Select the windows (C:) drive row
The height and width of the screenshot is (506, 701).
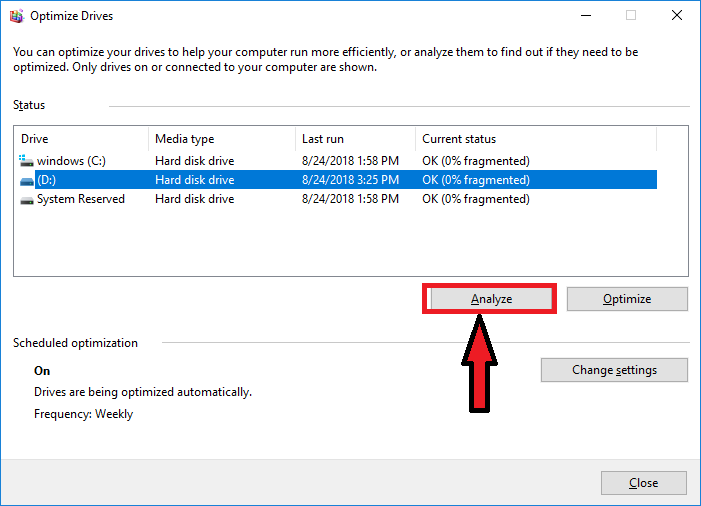pyautogui.click(x=71, y=161)
